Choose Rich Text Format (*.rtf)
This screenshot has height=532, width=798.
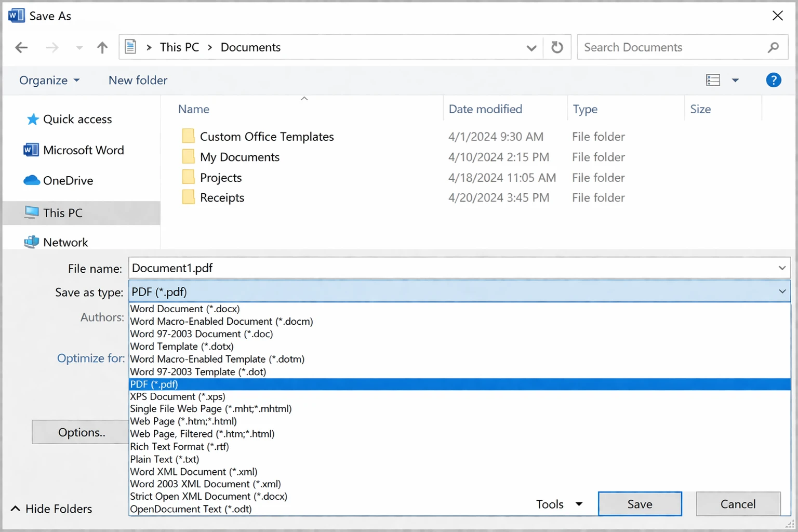(x=460, y=446)
